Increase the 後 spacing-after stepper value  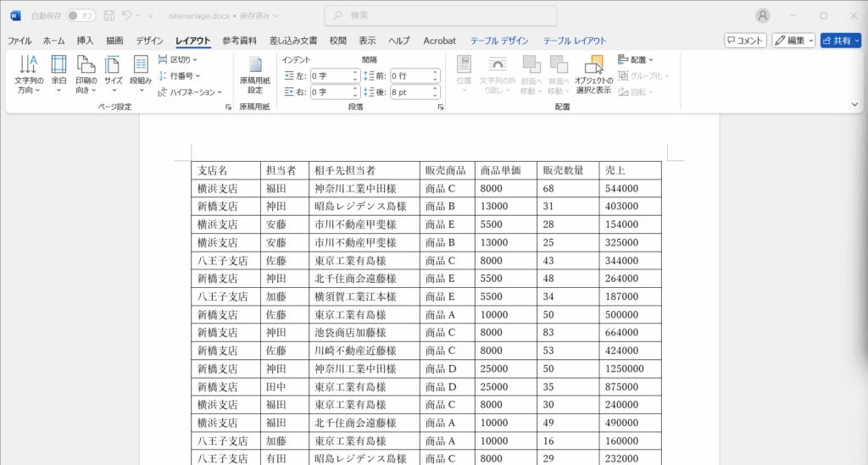click(x=436, y=89)
